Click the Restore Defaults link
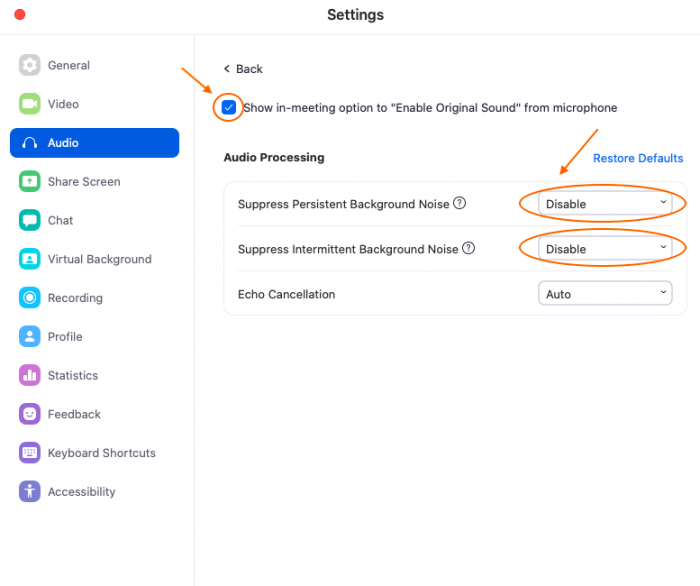The height and width of the screenshot is (586, 700). [638, 158]
